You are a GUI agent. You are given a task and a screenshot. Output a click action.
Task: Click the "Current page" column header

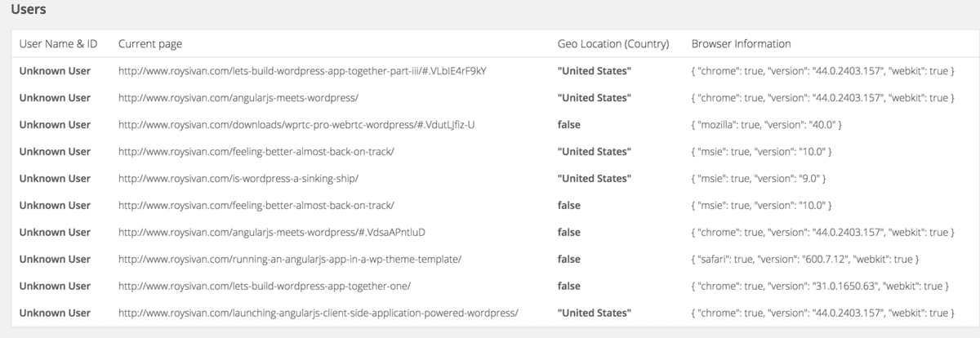click(x=150, y=44)
